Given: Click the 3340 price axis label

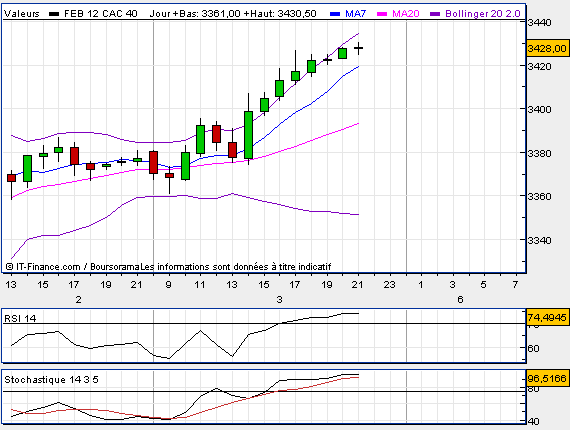Looking at the screenshot, I should coord(539,240).
